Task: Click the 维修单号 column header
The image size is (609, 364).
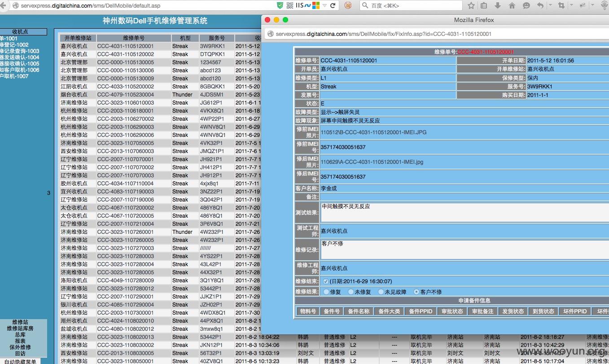Action: tap(134, 38)
